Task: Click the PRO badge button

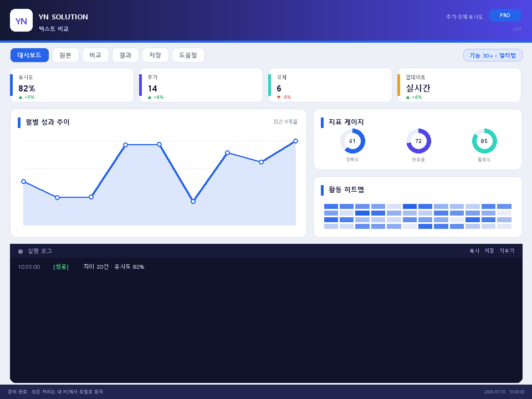Action: point(505,16)
